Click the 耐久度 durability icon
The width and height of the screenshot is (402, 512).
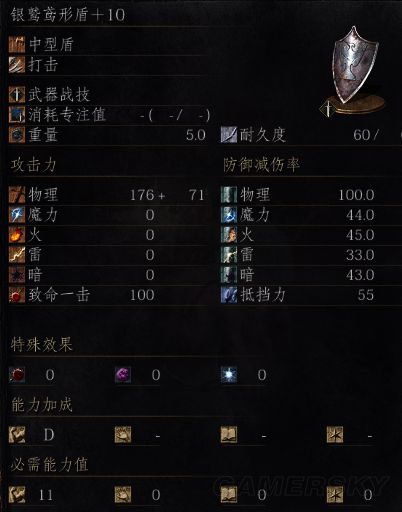[x=229, y=135]
